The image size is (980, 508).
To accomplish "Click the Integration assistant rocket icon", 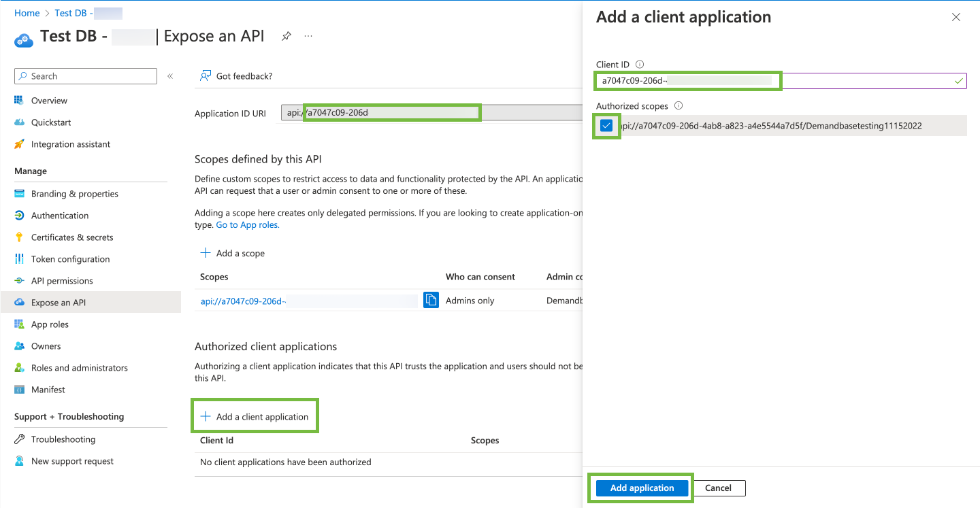I will 19,144.
